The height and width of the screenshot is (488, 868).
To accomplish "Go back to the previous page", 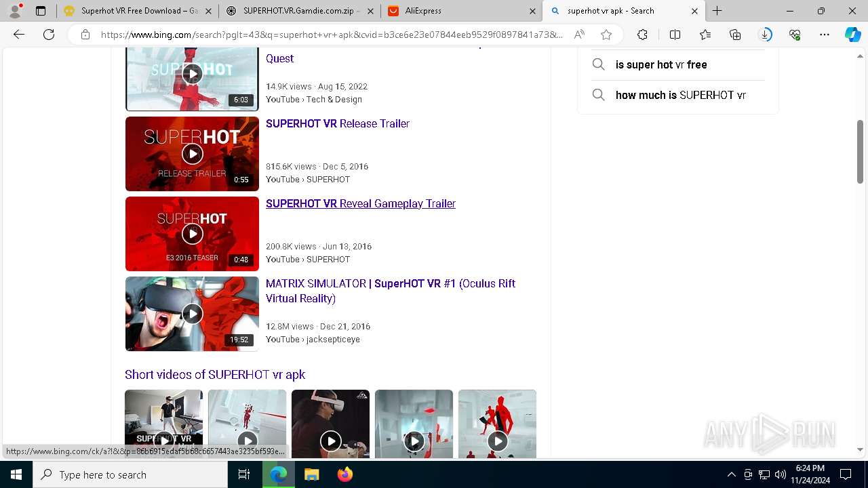I will (x=19, y=35).
